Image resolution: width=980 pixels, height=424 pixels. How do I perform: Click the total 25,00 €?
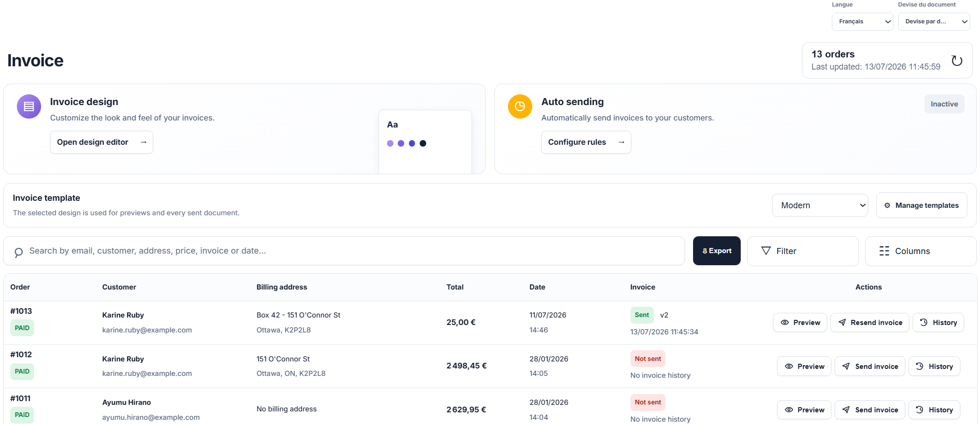[x=461, y=322]
